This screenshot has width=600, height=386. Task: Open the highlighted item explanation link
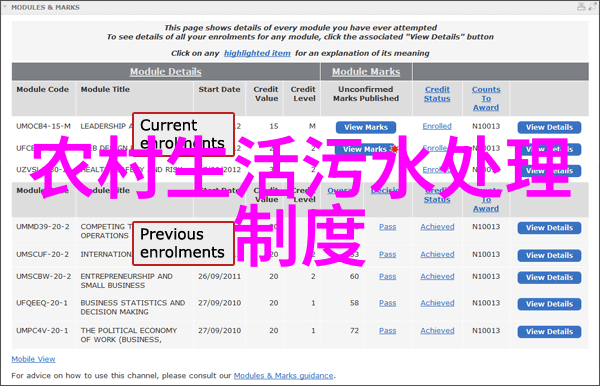tap(257, 53)
